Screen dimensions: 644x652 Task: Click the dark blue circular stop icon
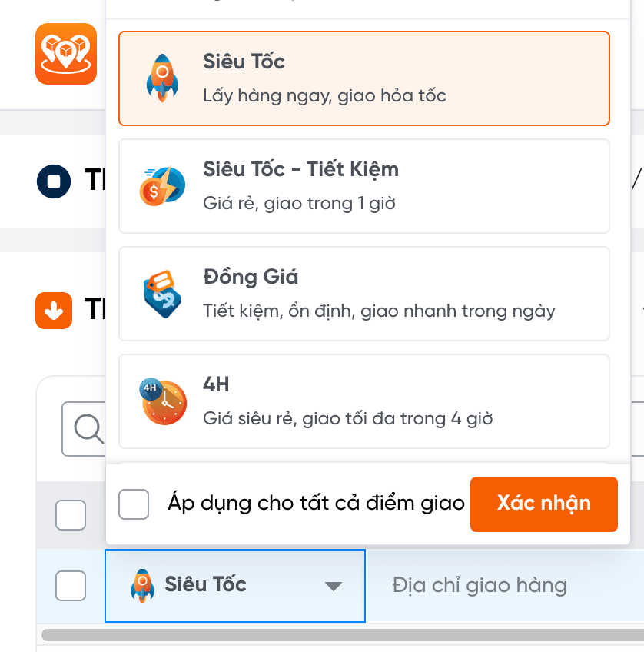54,182
